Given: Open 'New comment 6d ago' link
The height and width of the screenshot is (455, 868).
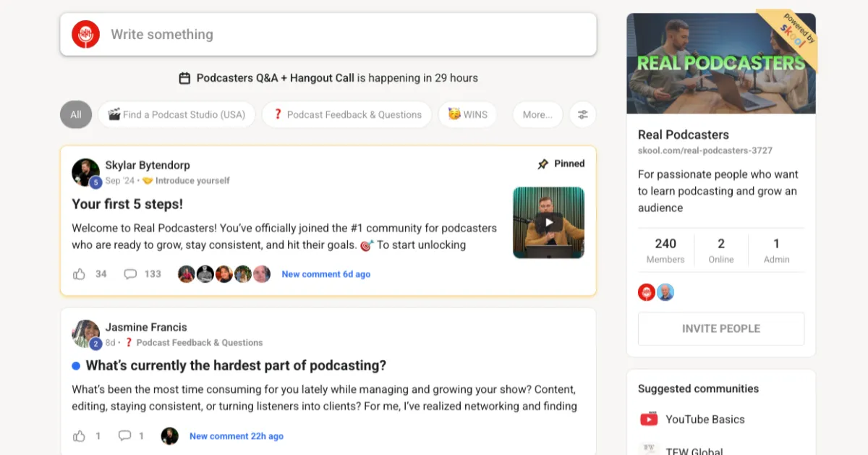Looking at the screenshot, I should 325,274.
